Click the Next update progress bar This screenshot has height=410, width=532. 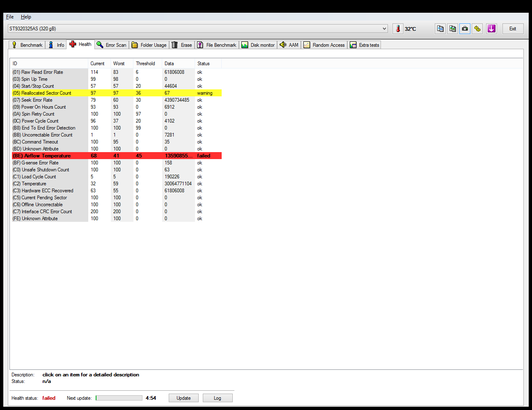(x=119, y=398)
